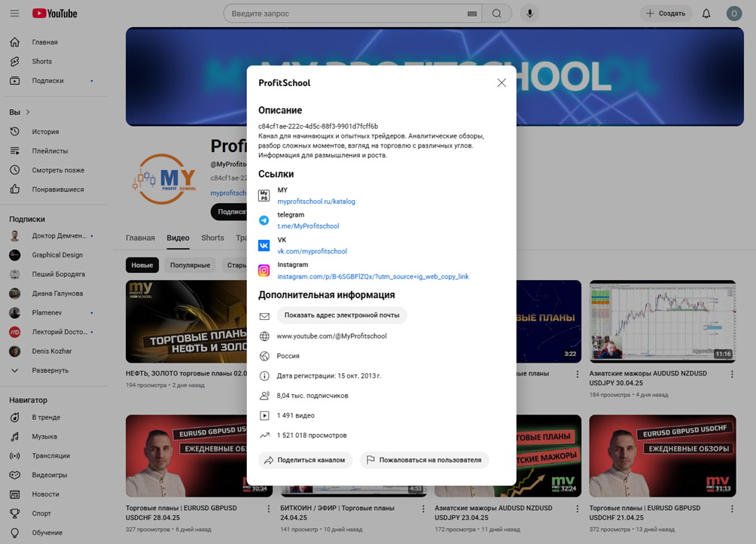Click Показать адрес электронной почты
Image resolution: width=756 pixels, height=544 pixels.
click(342, 315)
